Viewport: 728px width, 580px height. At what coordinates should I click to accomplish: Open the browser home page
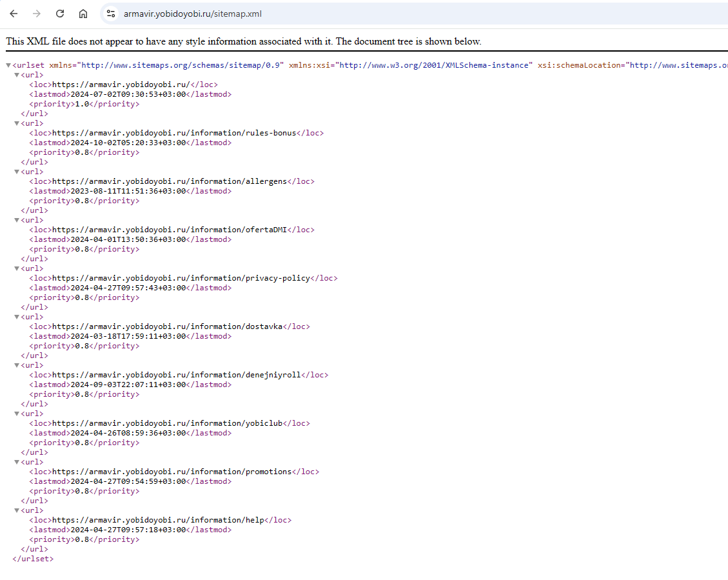[x=83, y=14]
